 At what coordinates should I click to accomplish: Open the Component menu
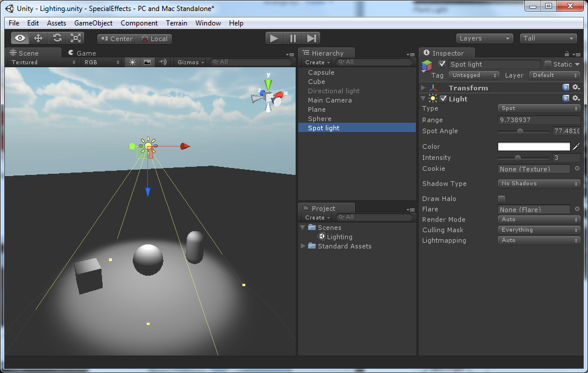(x=139, y=23)
